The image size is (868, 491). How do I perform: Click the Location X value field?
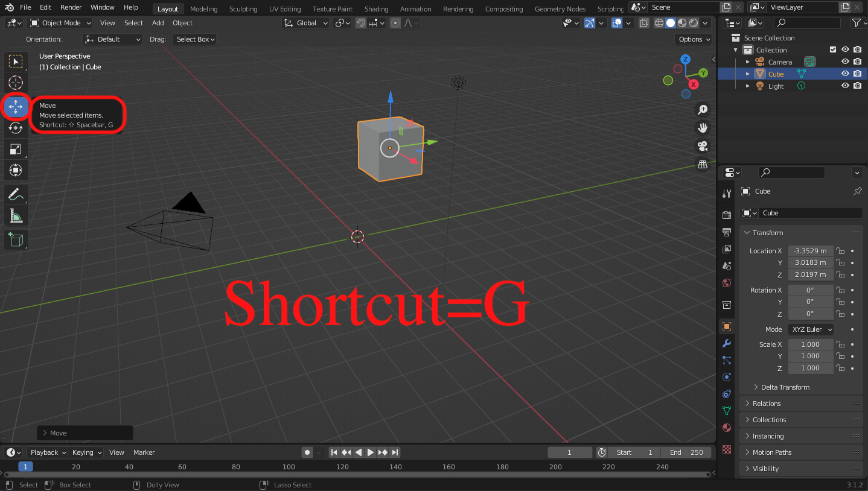[x=811, y=251]
